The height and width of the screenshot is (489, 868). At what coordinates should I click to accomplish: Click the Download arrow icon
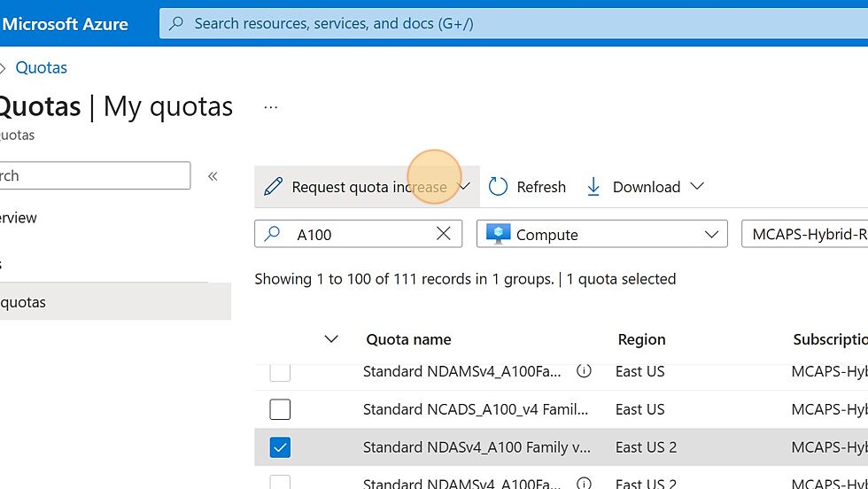tap(593, 187)
